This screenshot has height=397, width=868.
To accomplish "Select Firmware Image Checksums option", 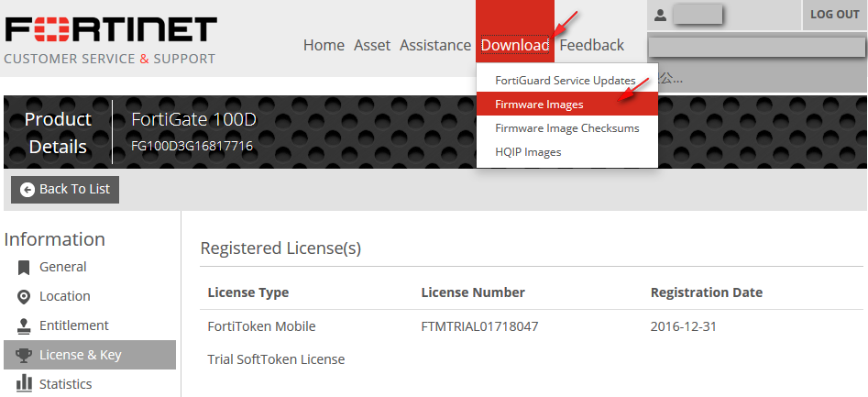I will (x=566, y=128).
